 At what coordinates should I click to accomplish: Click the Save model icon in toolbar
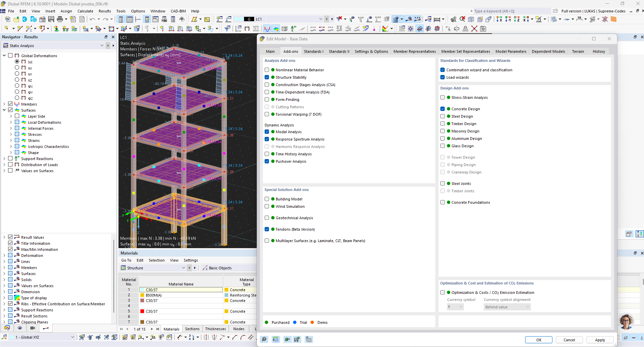[x=51, y=19]
